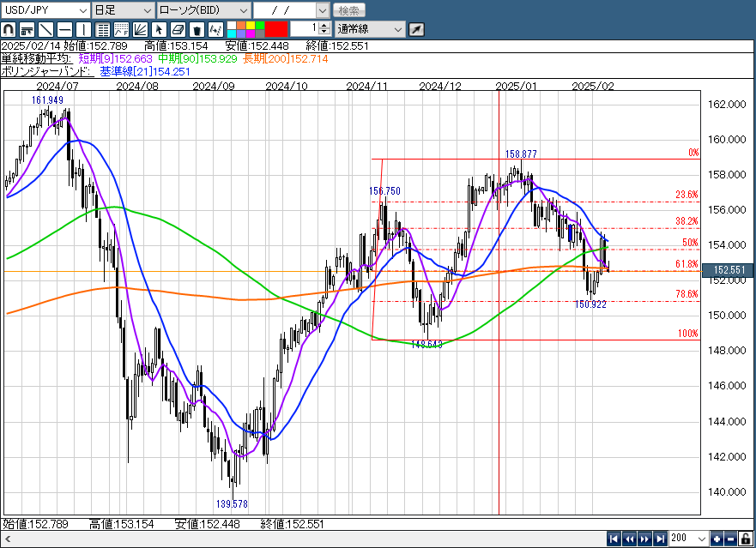
Task: Increase line width stepper up arrow
Action: click(x=324, y=26)
